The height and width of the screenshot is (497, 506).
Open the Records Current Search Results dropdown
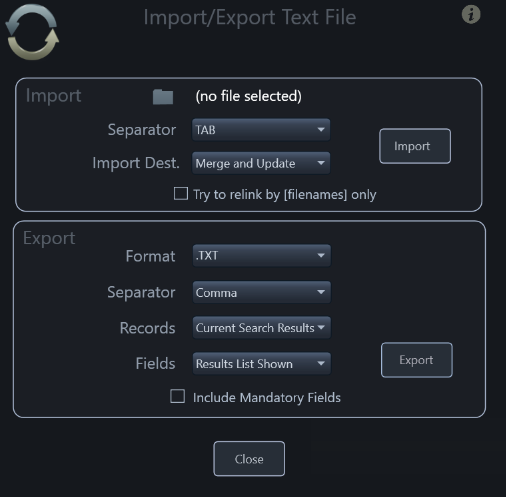[x=262, y=328]
